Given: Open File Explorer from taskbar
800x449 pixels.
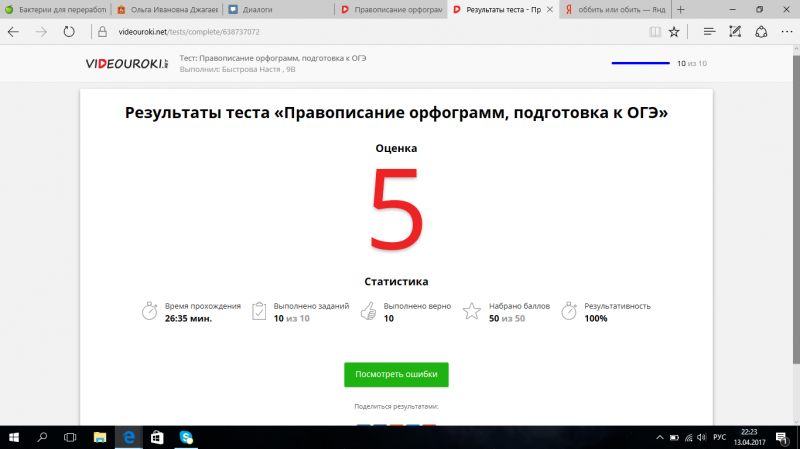Looking at the screenshot, I should pos(99,437).
